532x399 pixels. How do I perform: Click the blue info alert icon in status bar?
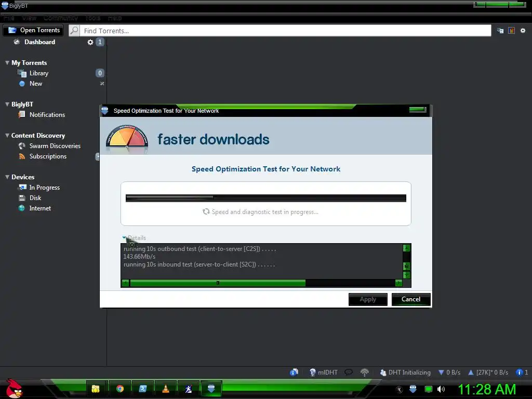coord(519,372)
